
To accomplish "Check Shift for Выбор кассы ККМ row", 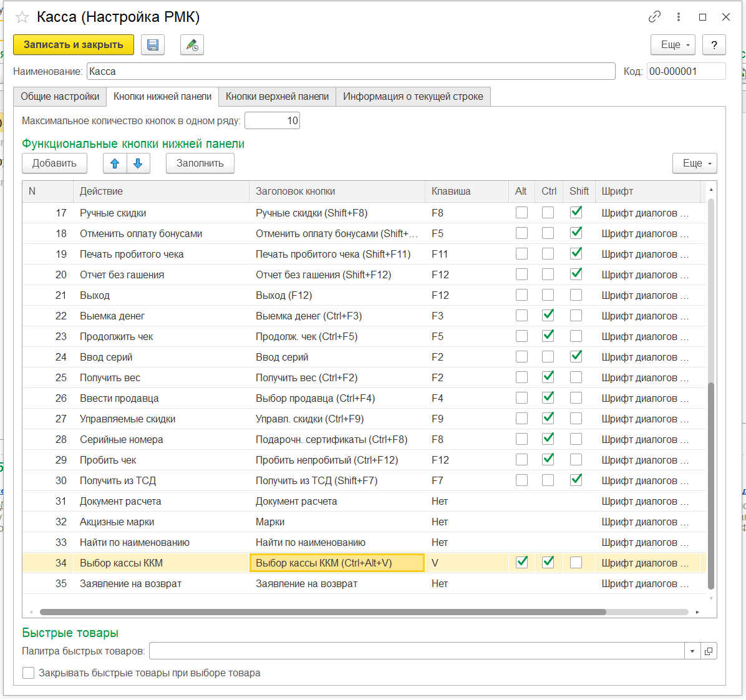I will pos(576,563).
